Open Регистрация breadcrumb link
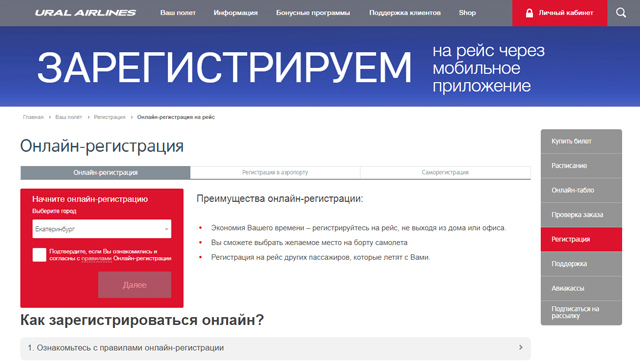The image size is (640, 362). pos(109,117)
